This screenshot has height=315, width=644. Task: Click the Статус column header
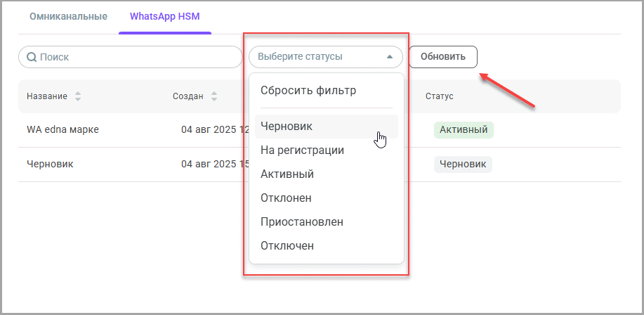(x=439, y=96)
